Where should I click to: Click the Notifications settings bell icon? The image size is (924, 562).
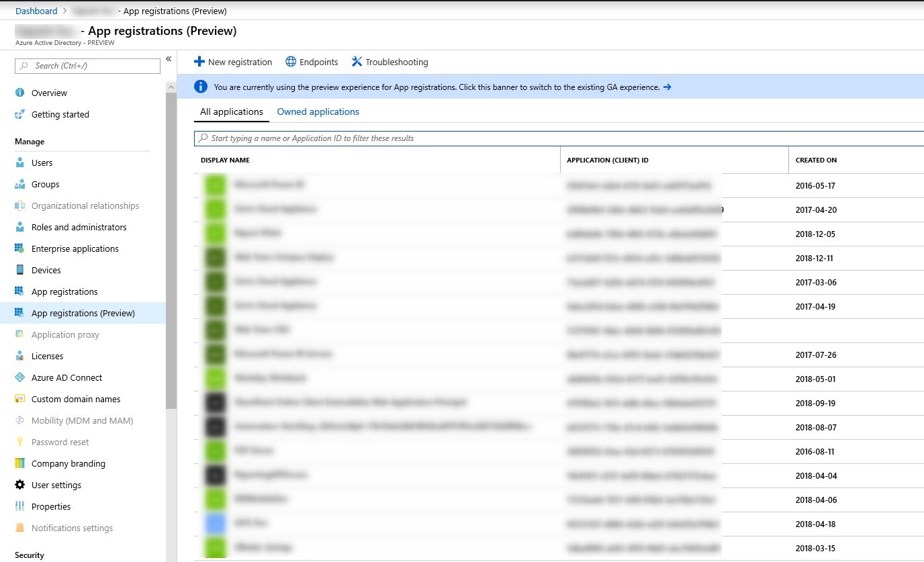point(19,528)
